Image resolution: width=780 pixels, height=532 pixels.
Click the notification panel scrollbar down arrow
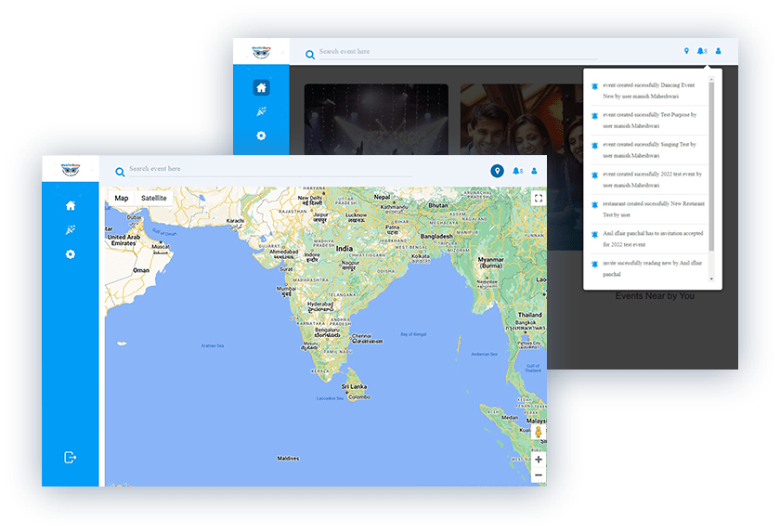(711, 279)
